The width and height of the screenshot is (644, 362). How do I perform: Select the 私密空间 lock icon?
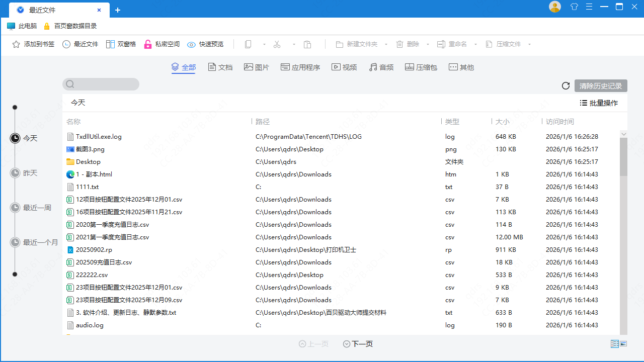point(148,44)
